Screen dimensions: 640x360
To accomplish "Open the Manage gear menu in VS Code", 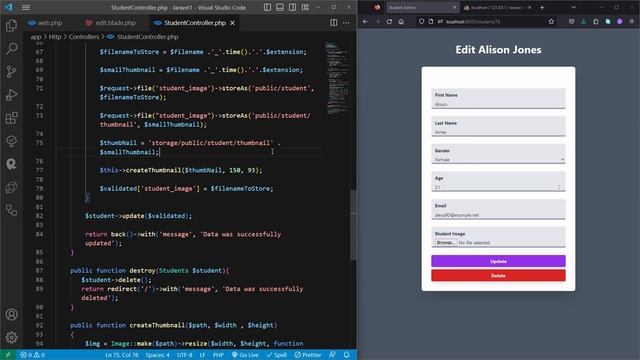I will pos(11,337).
